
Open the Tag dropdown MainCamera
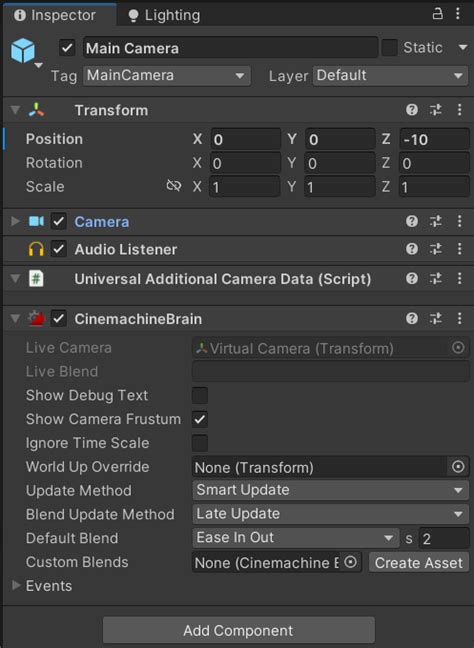(167, 76)
